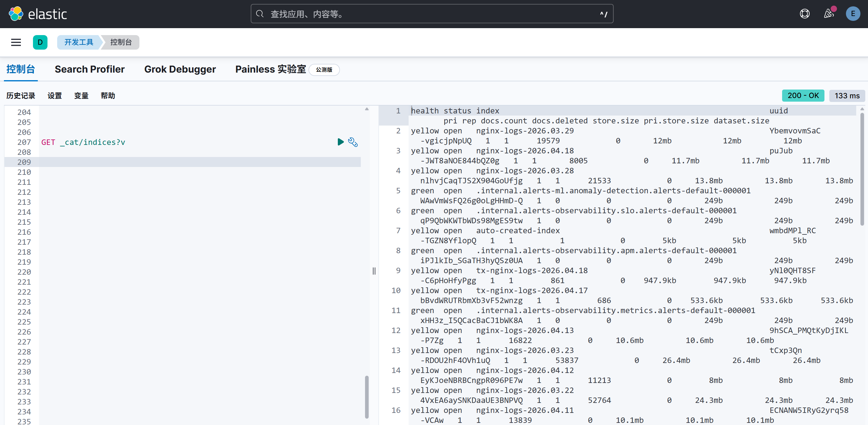Click the Elastic logo home icon
The width and height of the screenshot is (868, 425).
point(15,14)
